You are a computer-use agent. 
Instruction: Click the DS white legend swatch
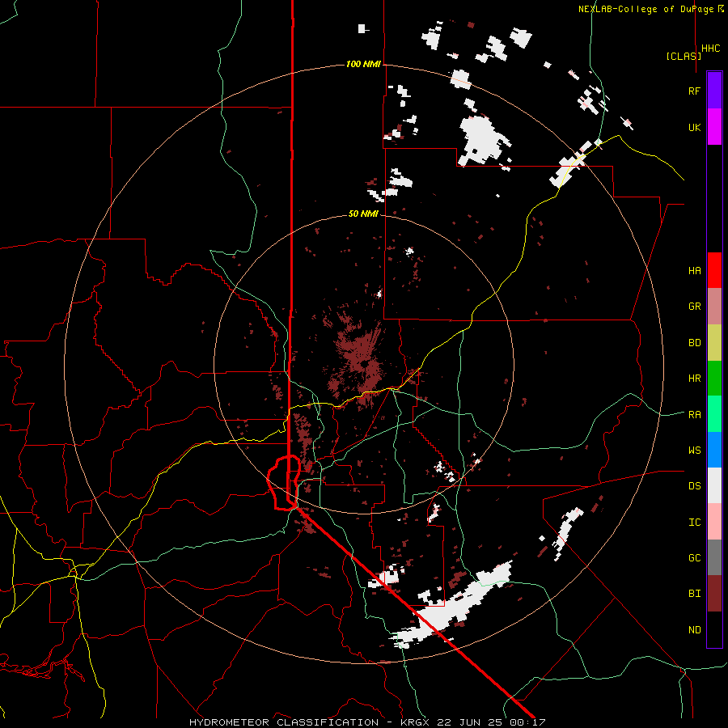coord(714,485)
